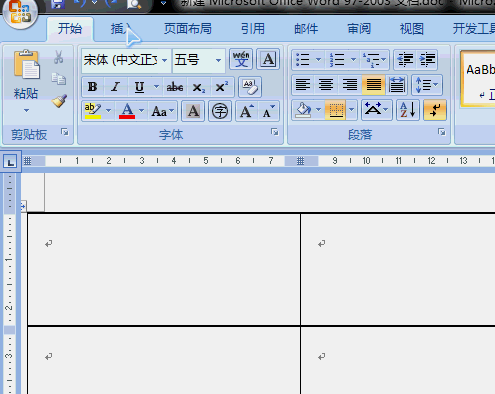Open the 字体 dialog launcher
495x394 pixels.
pos(275,132)
